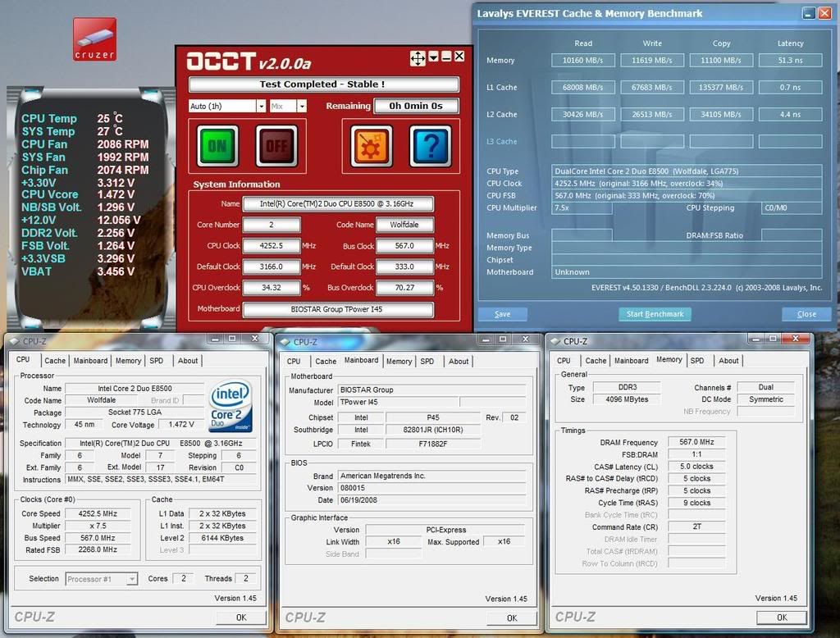Viewport: 840px width, 638px height.
Task: Expand the Auto (1h) test duration dropdown
Action: pos(261,106)
